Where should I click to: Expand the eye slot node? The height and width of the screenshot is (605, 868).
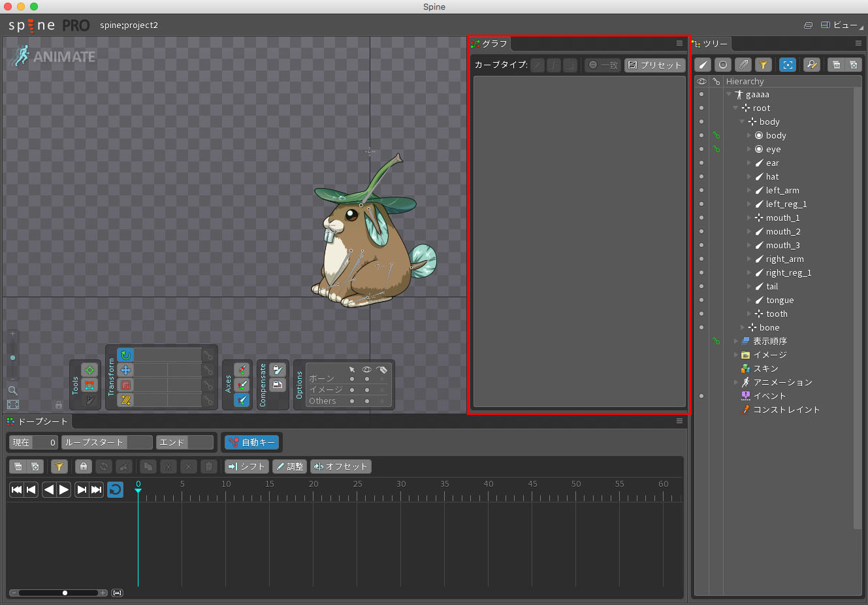click(749, 149)
